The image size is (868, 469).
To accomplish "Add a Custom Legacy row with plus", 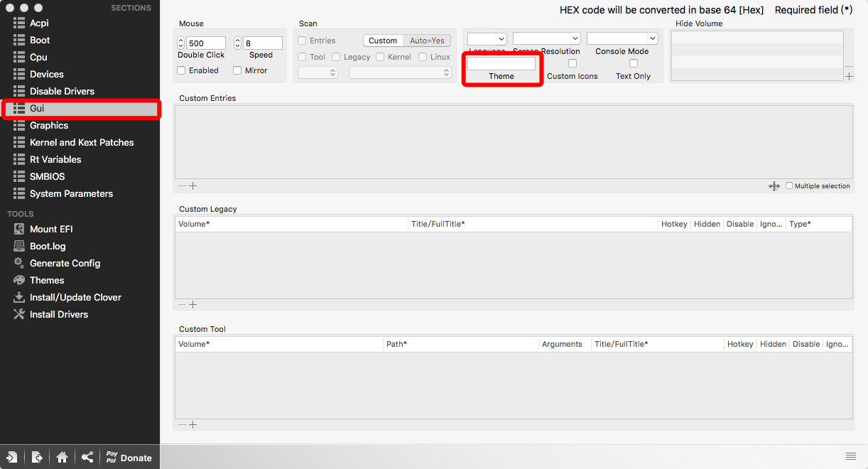I will point(192,305).
